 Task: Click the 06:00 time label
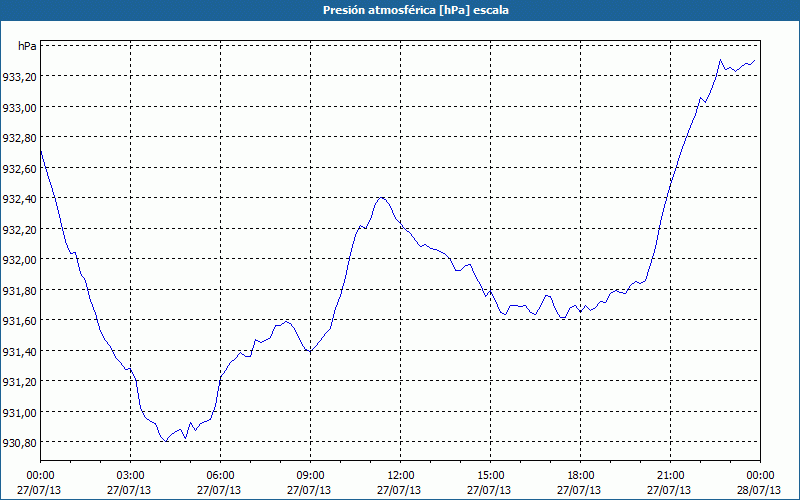(220, 476)
